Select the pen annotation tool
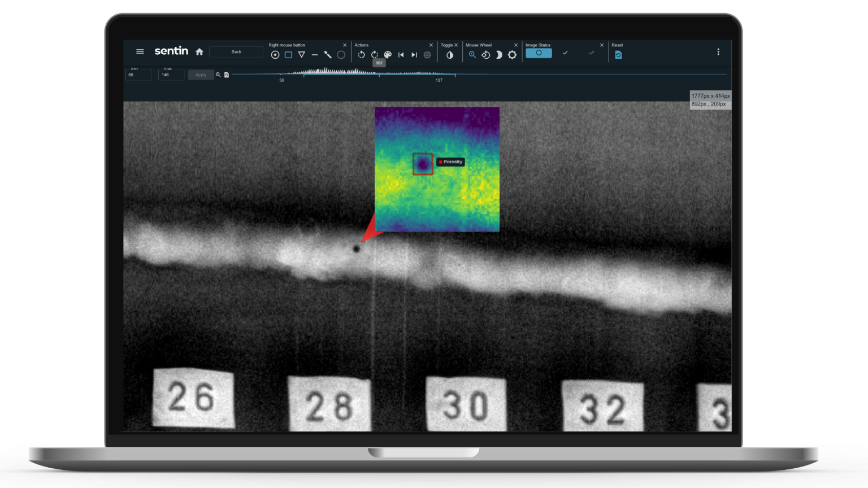Viewport: 868px width, 488px height. tap(327, 54)
